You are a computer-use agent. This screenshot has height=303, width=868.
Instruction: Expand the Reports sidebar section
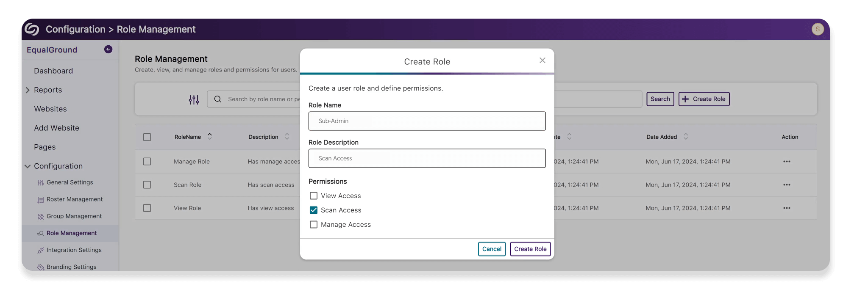click(x=28, y=90)
